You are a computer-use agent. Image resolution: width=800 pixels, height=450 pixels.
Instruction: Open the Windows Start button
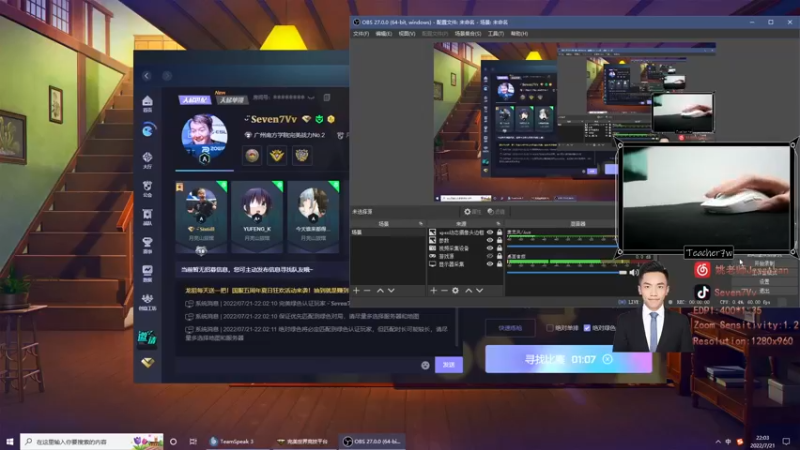tap(10, 441)
